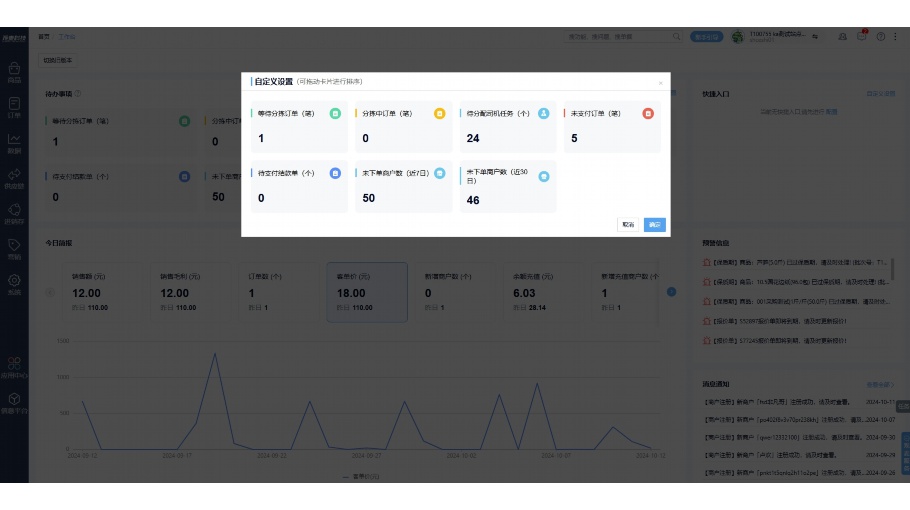This screenshot has height=510, width=910.
Task: Open 营销 tag icon in sidebar
Action: [x=15, y=249]
